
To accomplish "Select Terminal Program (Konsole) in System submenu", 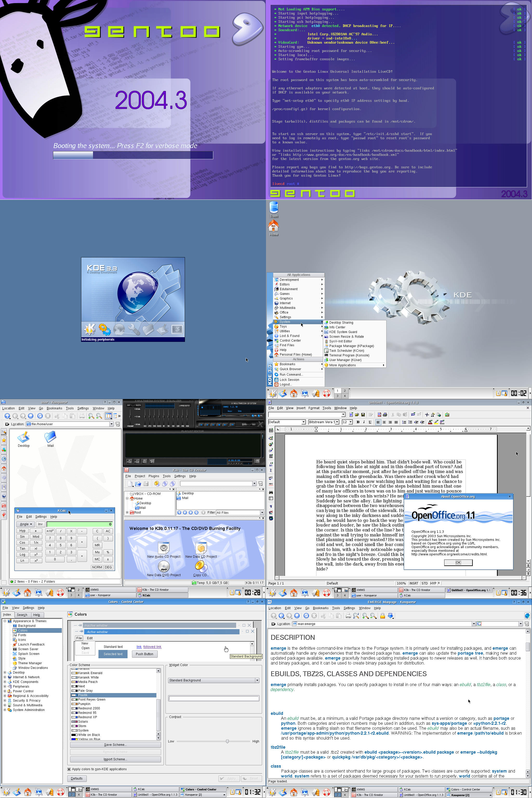I will tap(349, 355).
